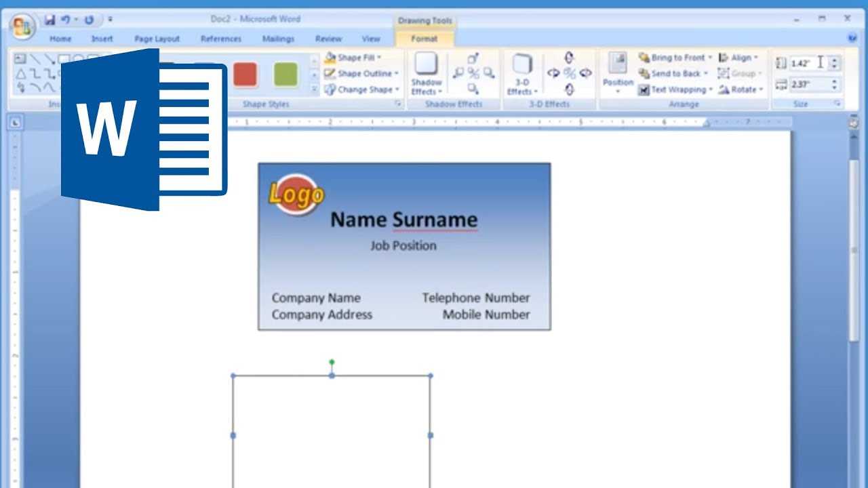Viewport: 868px width, 488px height.
Task: Click the Bring to Front button
Action: (674, 58)
